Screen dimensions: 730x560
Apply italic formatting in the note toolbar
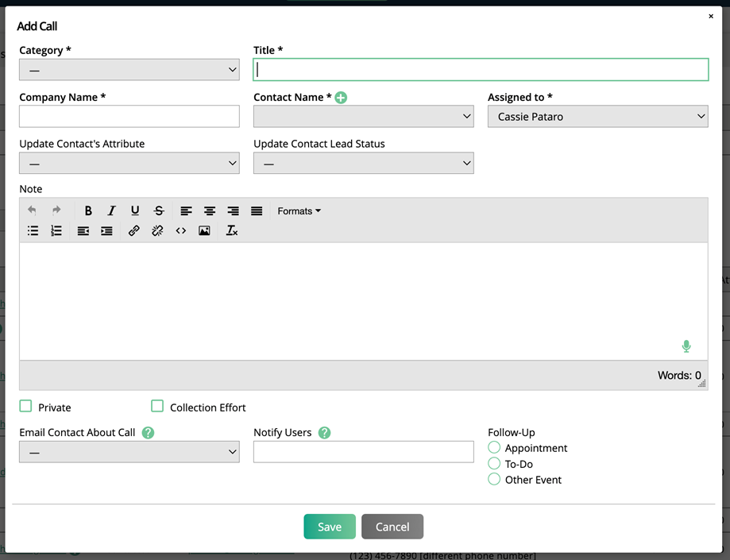click(x=112, y=211)
